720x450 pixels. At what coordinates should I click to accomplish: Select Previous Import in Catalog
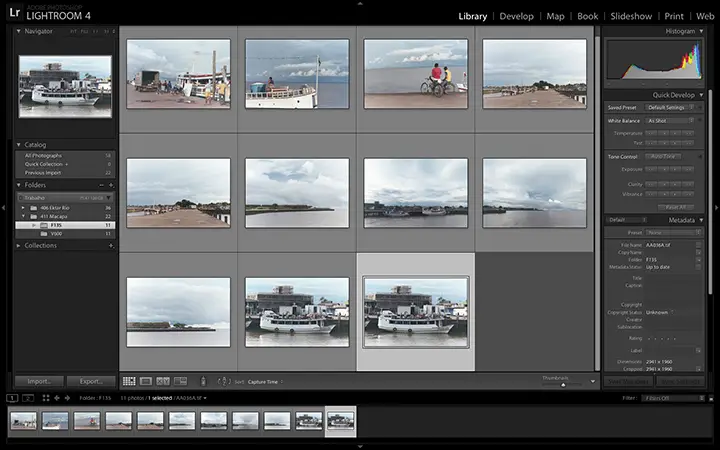pos(65,173)
